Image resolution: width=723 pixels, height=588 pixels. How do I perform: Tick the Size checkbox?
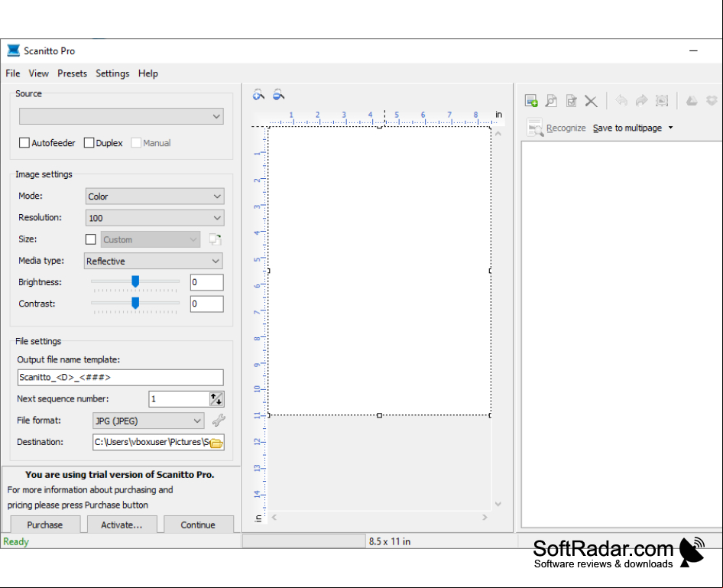coord(91,239)
